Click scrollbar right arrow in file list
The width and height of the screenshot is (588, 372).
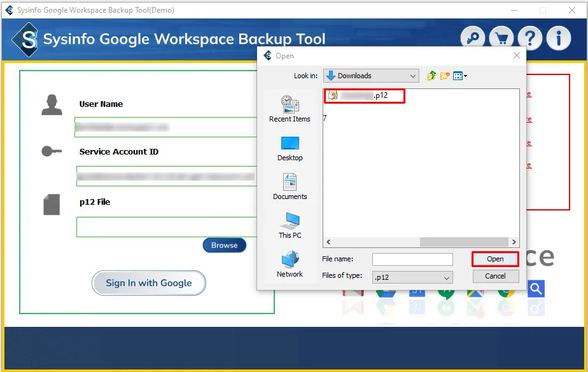pos(514,242)
